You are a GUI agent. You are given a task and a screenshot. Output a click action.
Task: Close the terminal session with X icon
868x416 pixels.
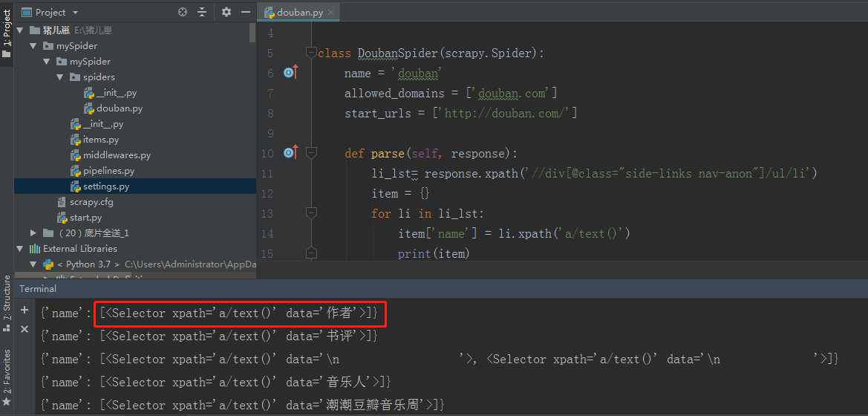pyautogui.click(x=25, y=329)
